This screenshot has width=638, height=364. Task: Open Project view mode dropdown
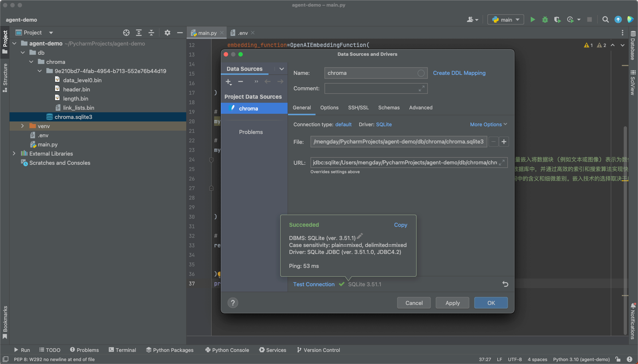51,33
